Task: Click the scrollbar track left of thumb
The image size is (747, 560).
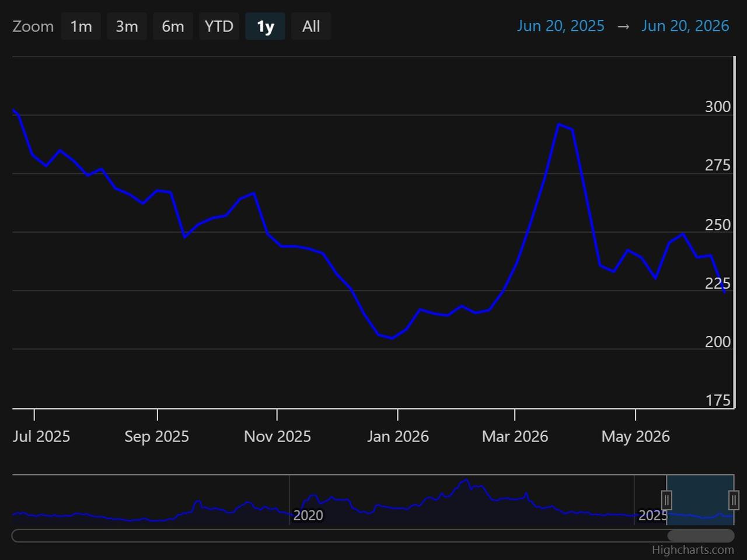Action: tap(338, 535)
